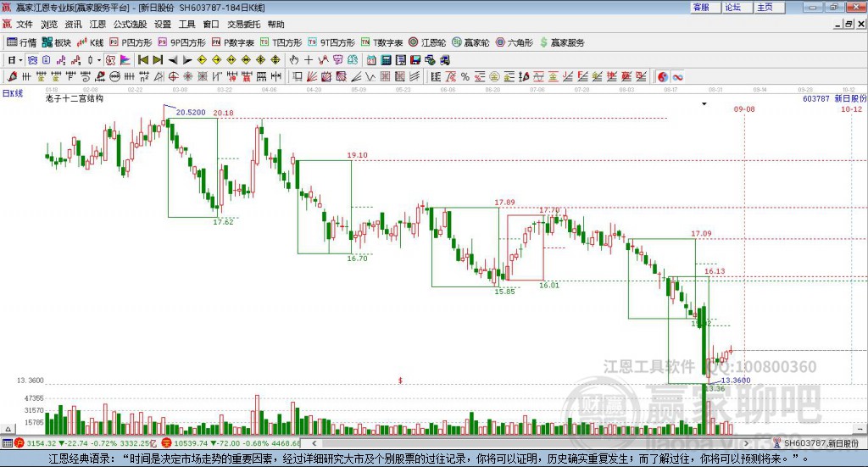
Task: Click the 论坛 forum button
Action: pos(737,7)
